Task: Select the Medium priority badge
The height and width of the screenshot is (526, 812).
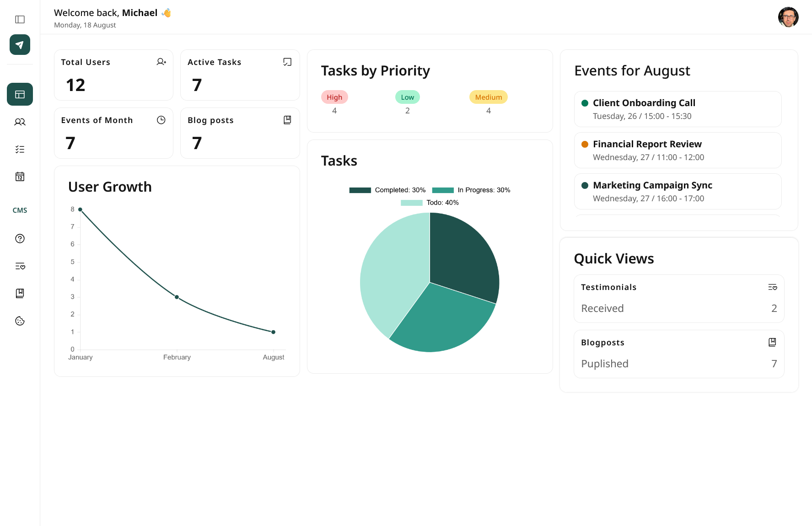Action: (488, 97)
